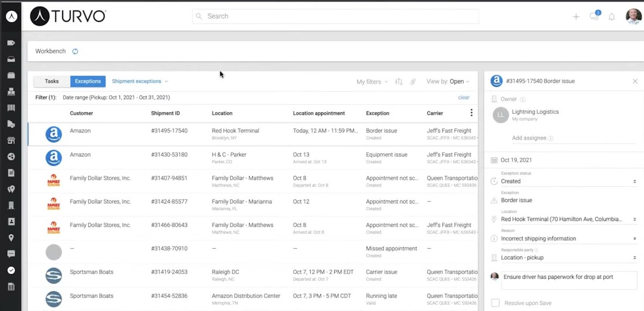
Task: Click the Turvo logo at top of sidebar
Action: click(x=11, y=16)
